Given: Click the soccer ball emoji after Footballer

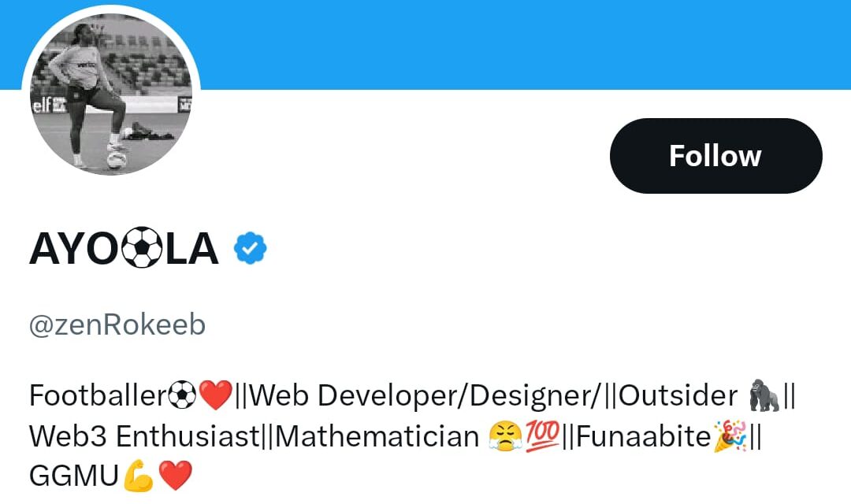Looking at the screenshot, I should (182, 395).
